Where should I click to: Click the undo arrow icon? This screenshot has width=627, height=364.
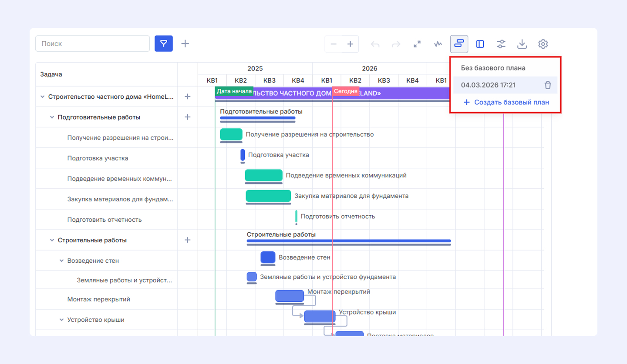375,44
